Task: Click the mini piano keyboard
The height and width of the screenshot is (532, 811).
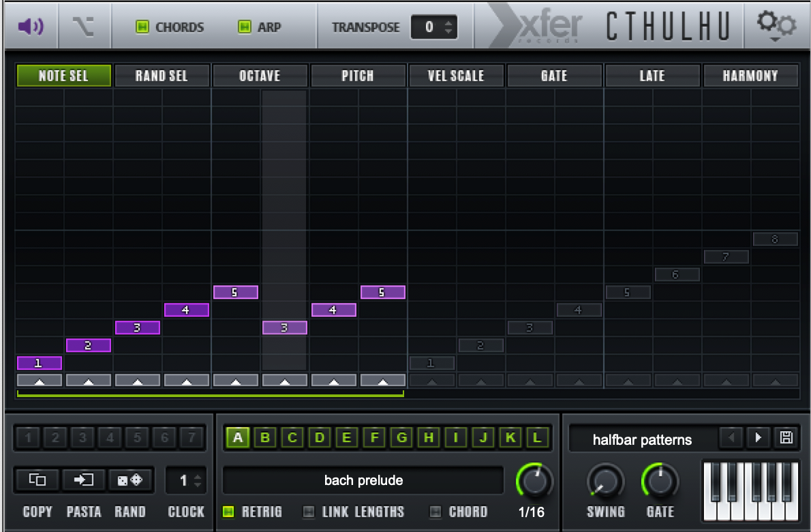Action: (751, 490)
